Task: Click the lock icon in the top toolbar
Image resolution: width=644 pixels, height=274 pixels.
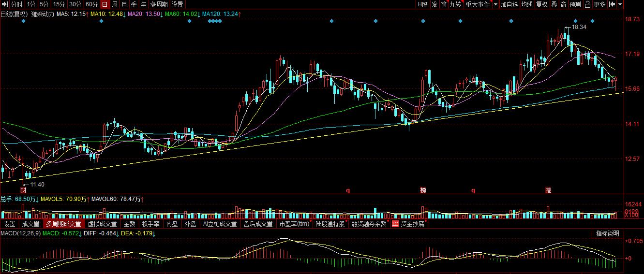Action: tap(587, 4)
